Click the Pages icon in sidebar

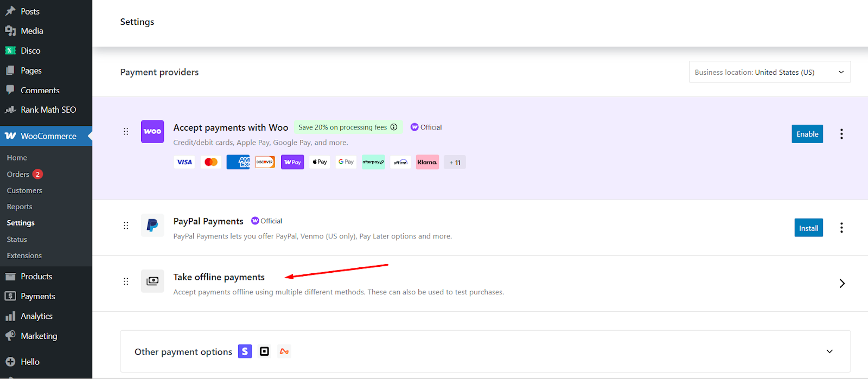tap(10, 70)
